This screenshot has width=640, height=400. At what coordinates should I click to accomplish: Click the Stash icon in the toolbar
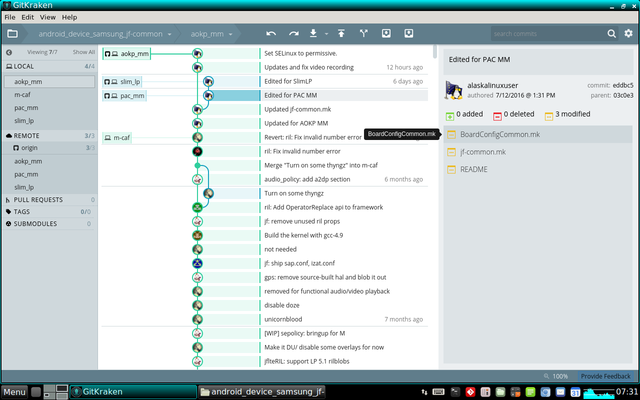(386, 34)
